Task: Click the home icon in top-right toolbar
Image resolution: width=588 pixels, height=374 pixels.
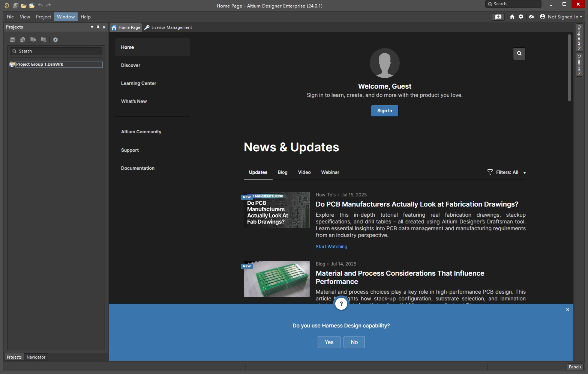Action: point(512,17)
